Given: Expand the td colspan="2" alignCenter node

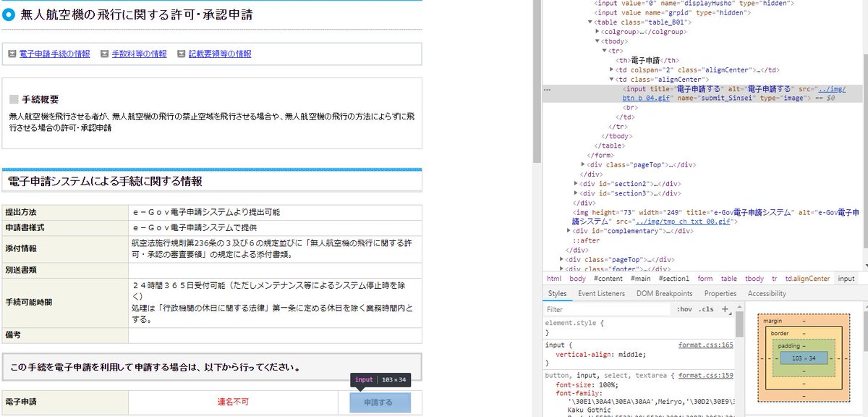Looking at the screenshot, I should (612, 69).
